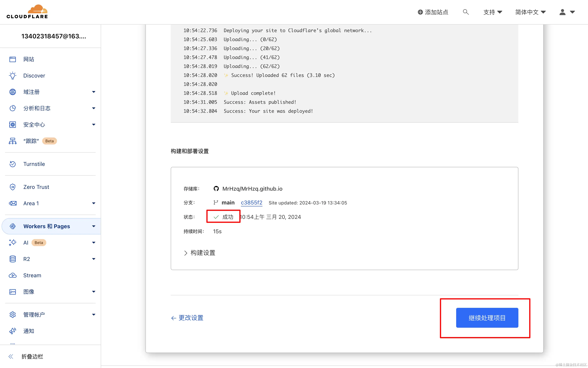Click the log line 'Success: Assets published!'

pyautogui.click(x=260, y=102)
